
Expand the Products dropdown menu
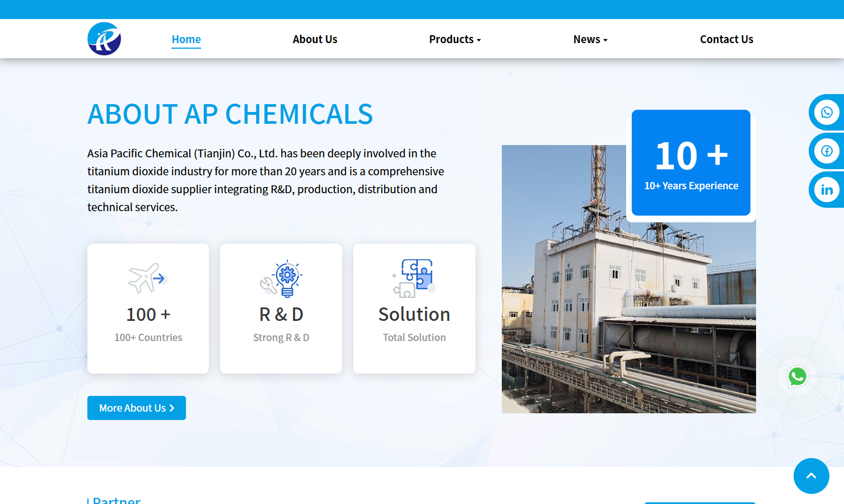point(455,39)
